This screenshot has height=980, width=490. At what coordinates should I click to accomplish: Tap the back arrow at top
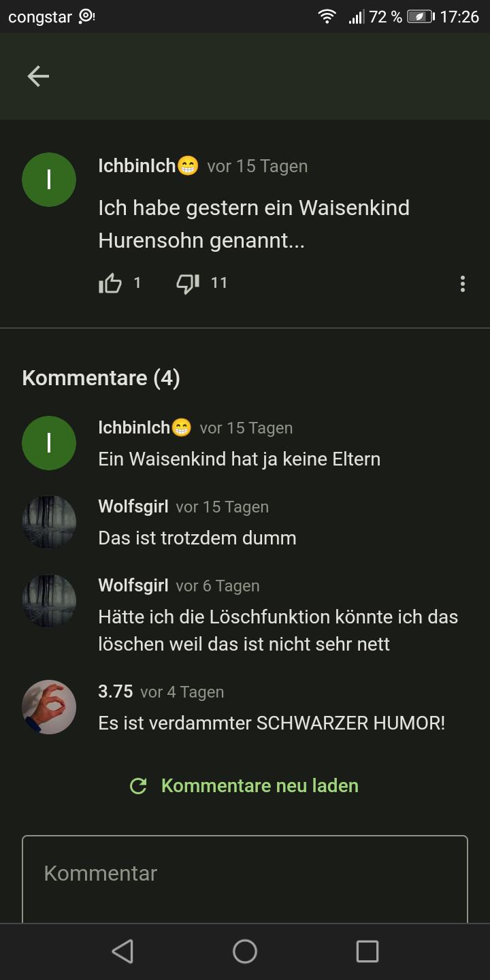(x=38, y=76)
